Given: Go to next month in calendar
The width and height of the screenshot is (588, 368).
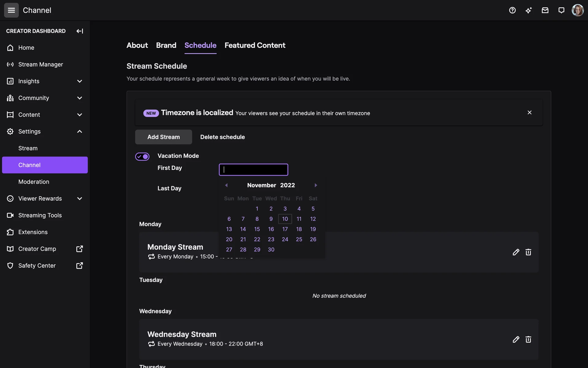Looking at the screenshot, I should (x=316, y=185).
